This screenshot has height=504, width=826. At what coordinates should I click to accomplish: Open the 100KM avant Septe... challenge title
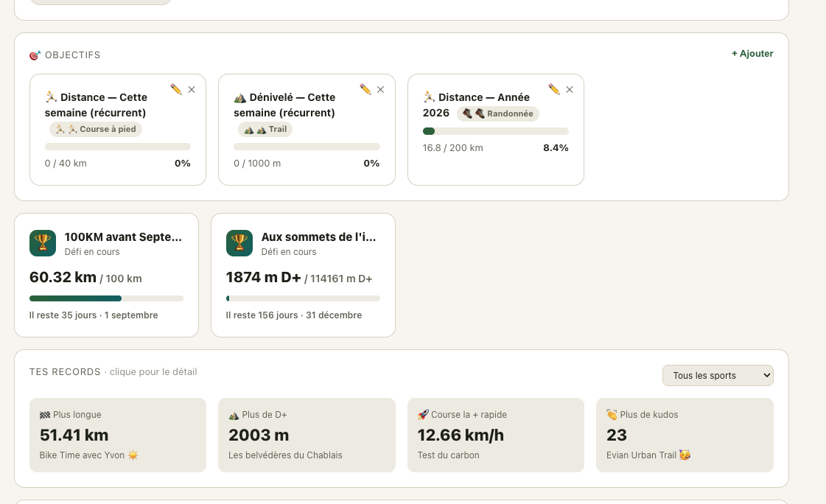pyautogui.click(x=123, y=237)
